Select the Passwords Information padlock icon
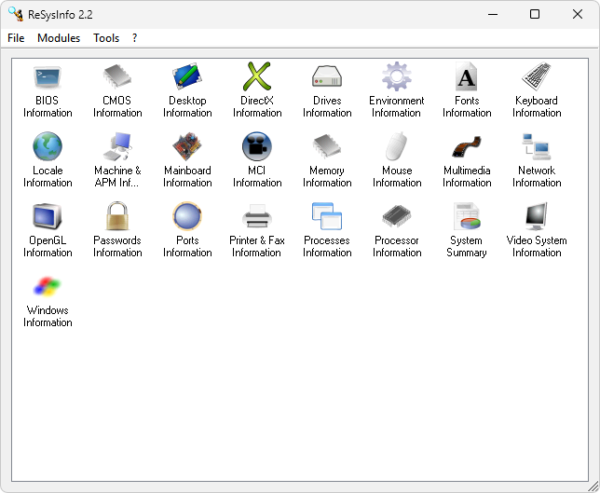This screenshot has width=600, height=493. coord(117,218)
